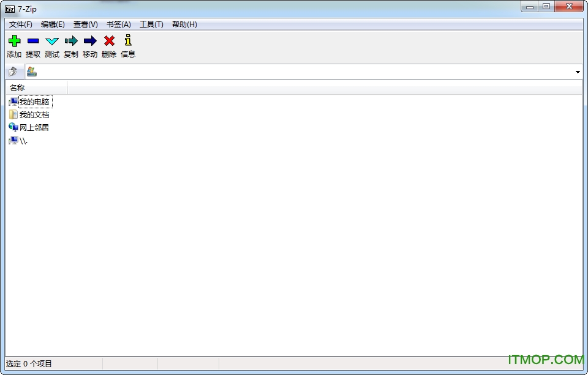The width and height of the screenshot is (588, 375).
Task: Open the 文件(F) menu
Action: (x=21, y=24)
